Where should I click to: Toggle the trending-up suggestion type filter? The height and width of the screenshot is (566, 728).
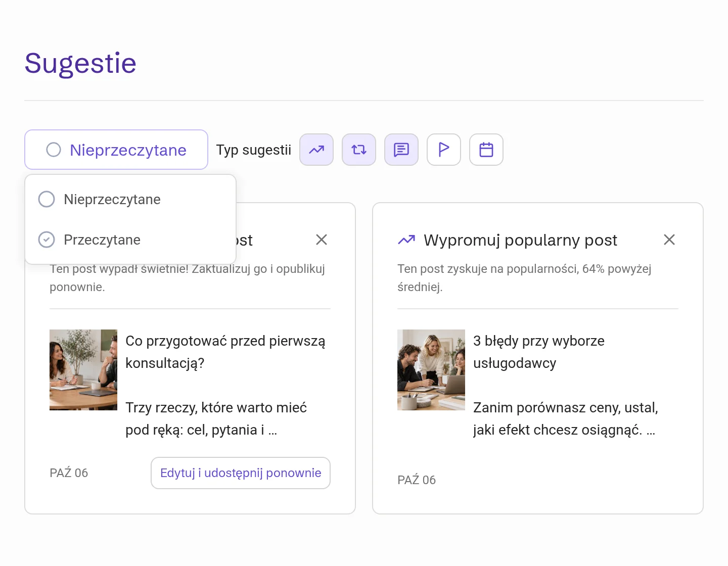[316, 150]
